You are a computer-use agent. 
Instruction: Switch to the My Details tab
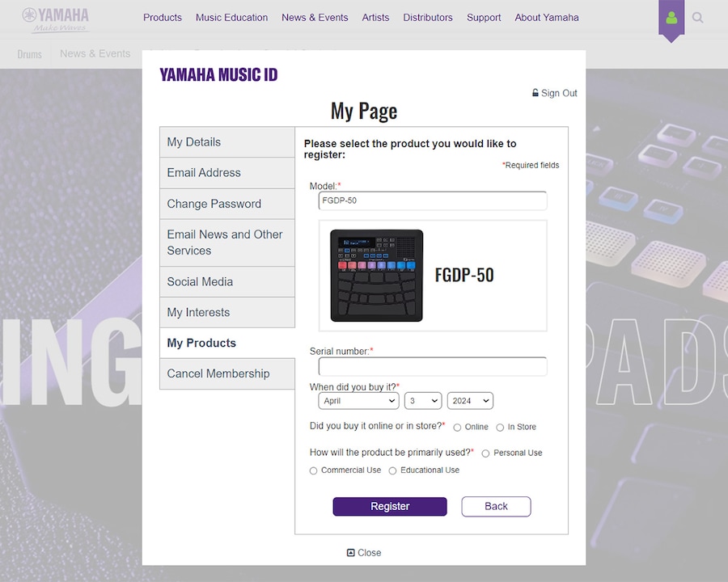pyautogui.click(x=227, y=142)
